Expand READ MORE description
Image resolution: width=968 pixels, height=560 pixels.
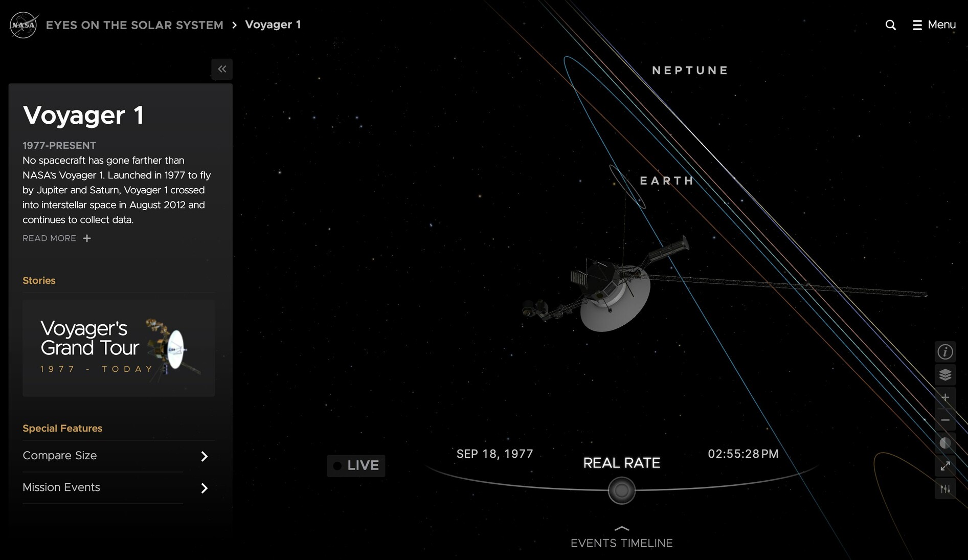57,238
